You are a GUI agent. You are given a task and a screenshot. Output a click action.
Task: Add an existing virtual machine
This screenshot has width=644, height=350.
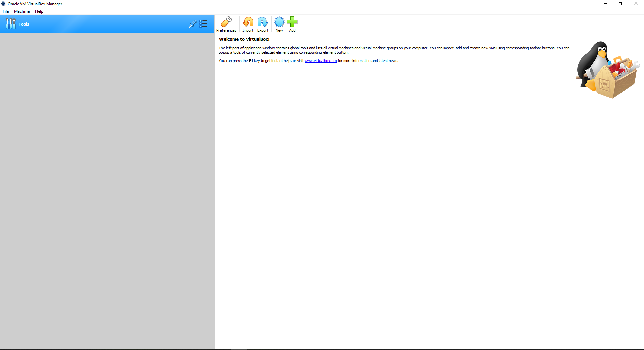[292, 24]
